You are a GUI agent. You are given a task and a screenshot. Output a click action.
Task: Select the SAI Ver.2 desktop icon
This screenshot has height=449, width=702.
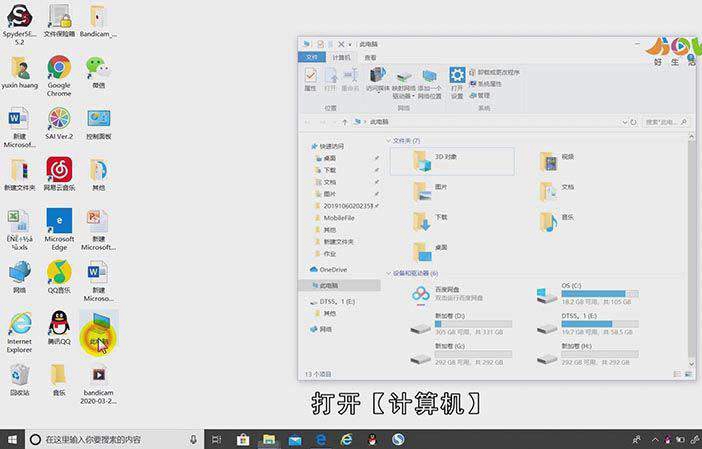59,123
